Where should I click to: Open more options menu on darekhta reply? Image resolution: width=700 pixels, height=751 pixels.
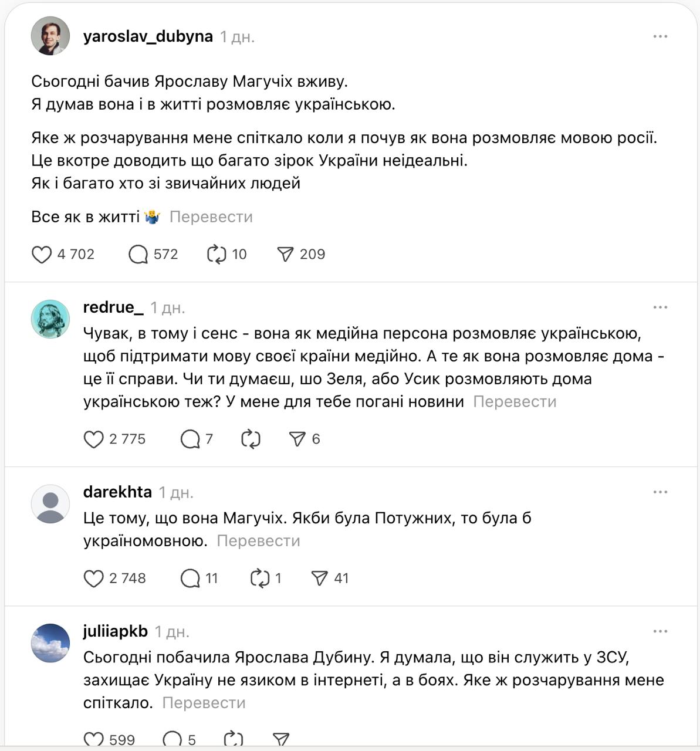pyautogui.click(x=660, y=492)
